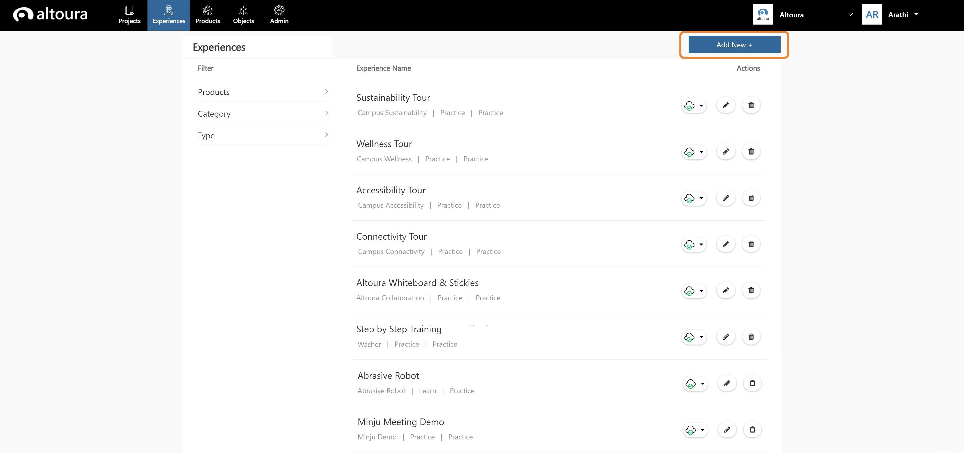The height and width of the screenshot is (453, 980).
Task: Edit the Minju Meeting Demo experience
Action: (727, 429)
